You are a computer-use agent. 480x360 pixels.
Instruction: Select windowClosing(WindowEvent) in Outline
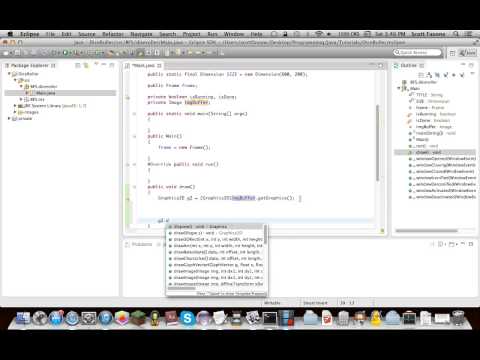click(x=442, y=165)
